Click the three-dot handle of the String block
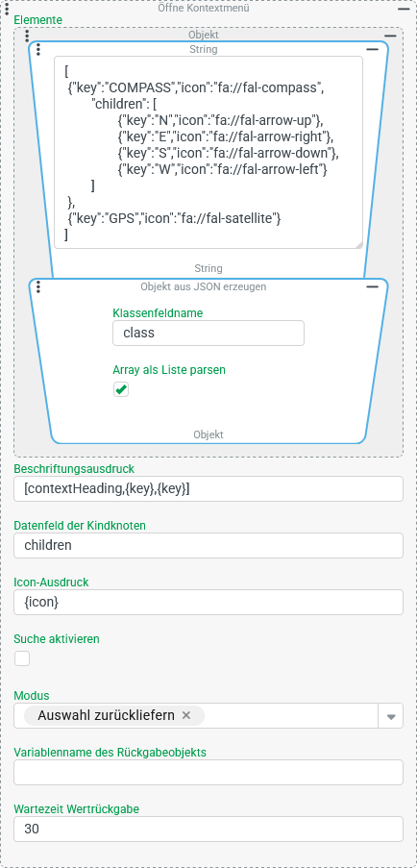 click(x=38, y=50)
